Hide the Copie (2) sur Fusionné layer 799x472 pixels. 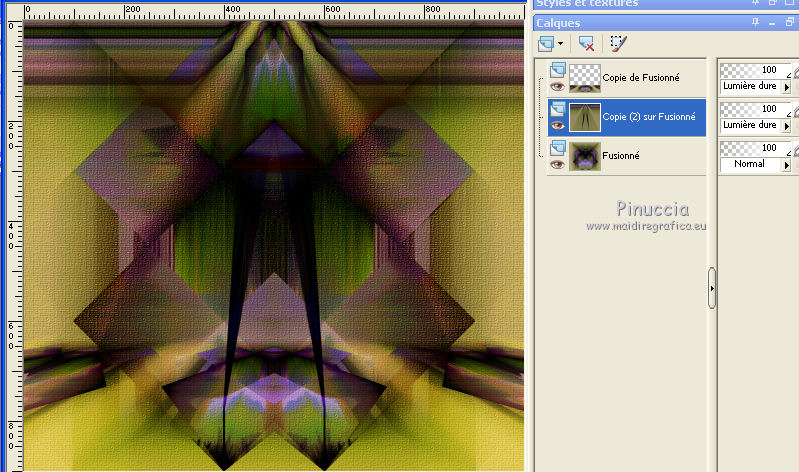(557, 125)
